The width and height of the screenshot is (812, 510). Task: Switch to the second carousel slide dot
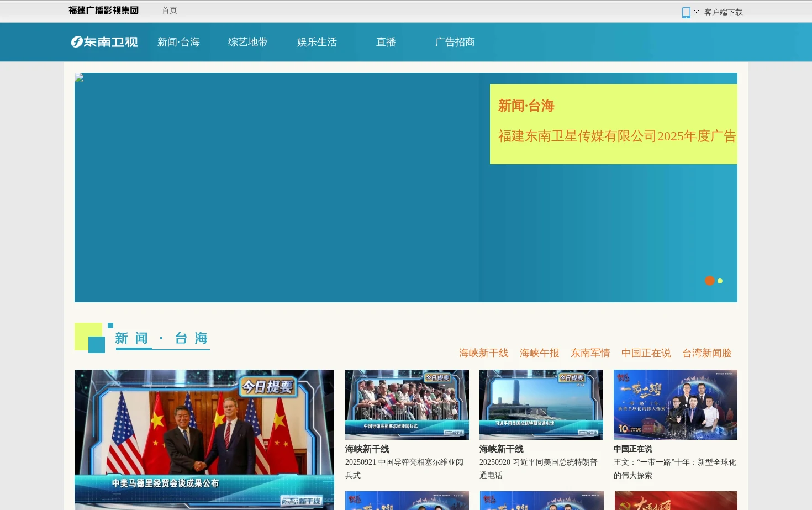click(x=720, y=281)
